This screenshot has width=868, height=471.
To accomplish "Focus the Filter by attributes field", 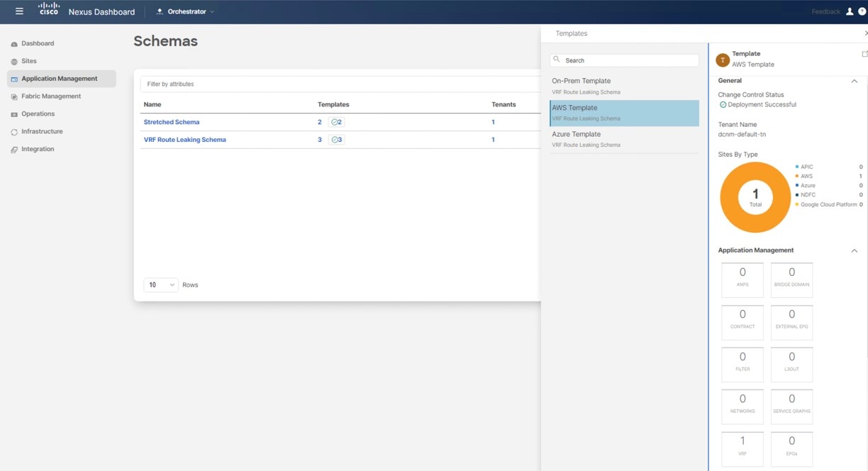I will tap(340, 84).
